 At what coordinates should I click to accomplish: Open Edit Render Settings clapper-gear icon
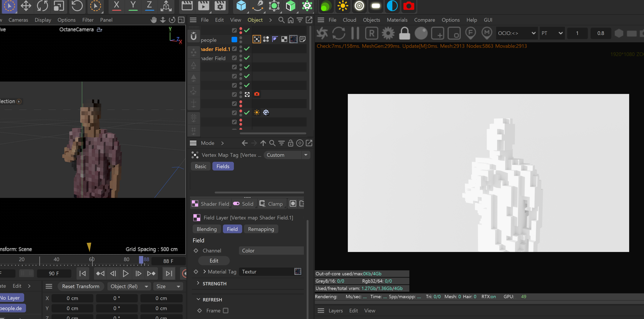tap(220, 6)
